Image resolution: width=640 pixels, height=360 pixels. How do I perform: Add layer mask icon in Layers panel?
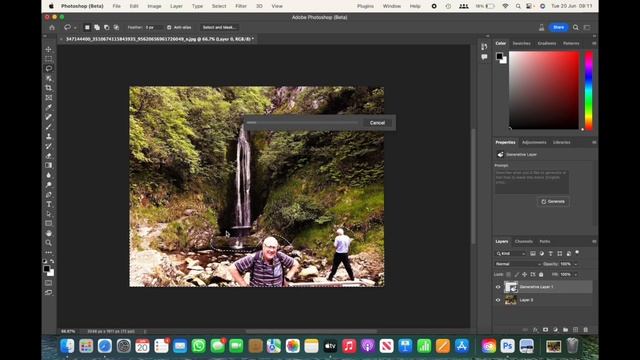(x=545, y=329)
